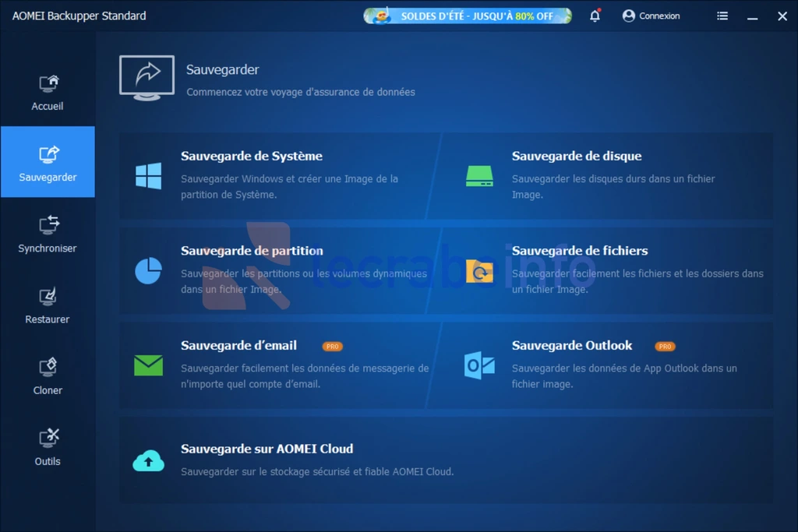Click the Windows logo system backup icon
The image size is (798, 532).
point(149,176)
